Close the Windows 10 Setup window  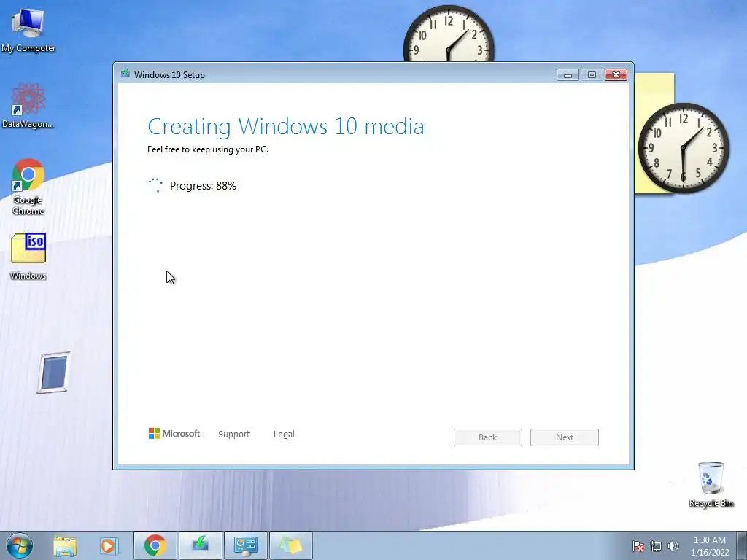pyautogui.click(x=616, y=75)
